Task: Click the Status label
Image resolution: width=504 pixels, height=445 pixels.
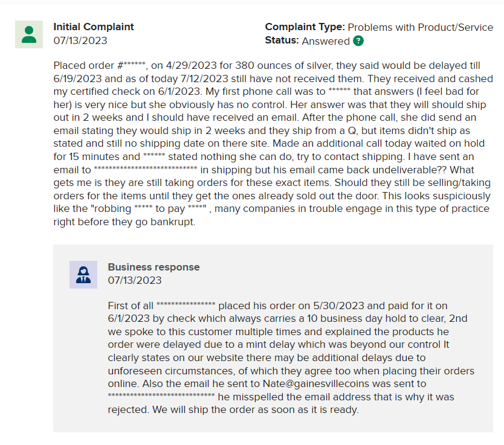Action: point(282,41)
